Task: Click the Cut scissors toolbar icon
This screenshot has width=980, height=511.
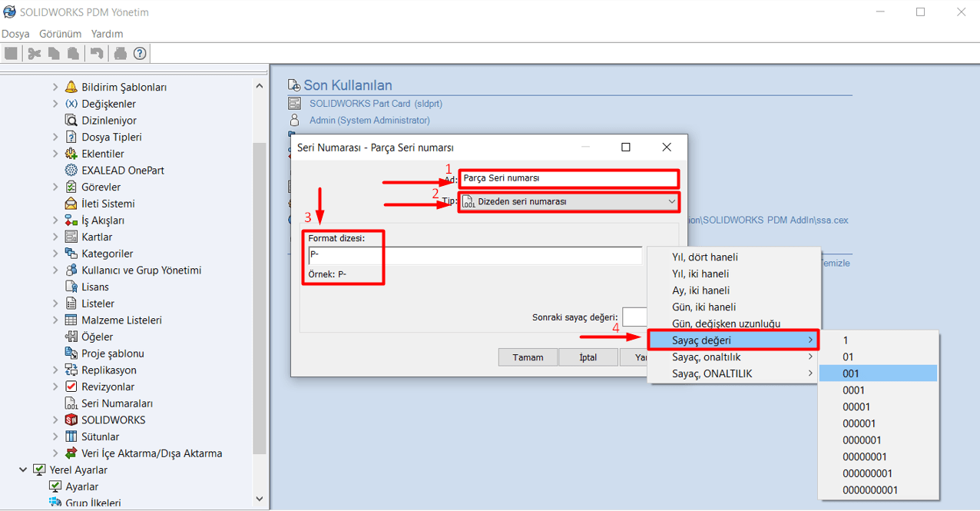Action: 34,54
